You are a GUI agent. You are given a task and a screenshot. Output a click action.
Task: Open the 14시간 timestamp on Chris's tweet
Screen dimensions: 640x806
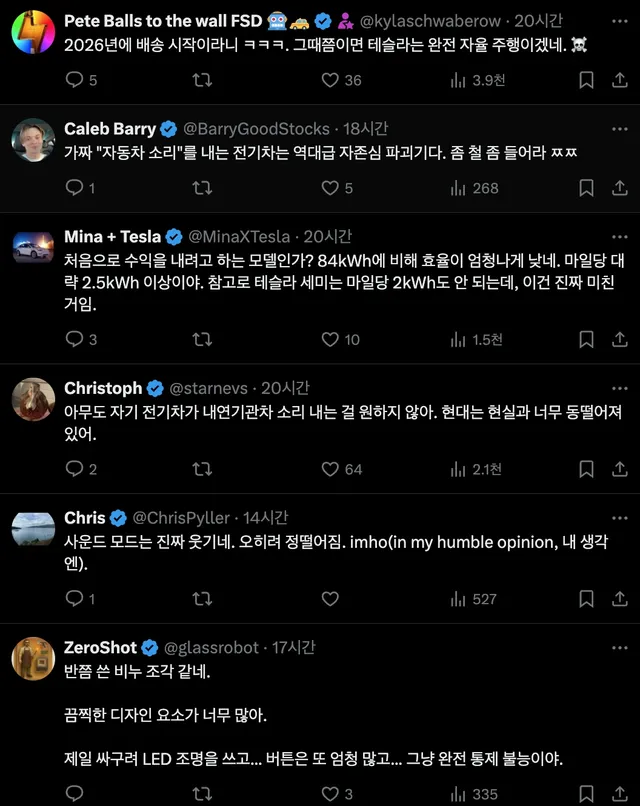click(x=266, y=518)
